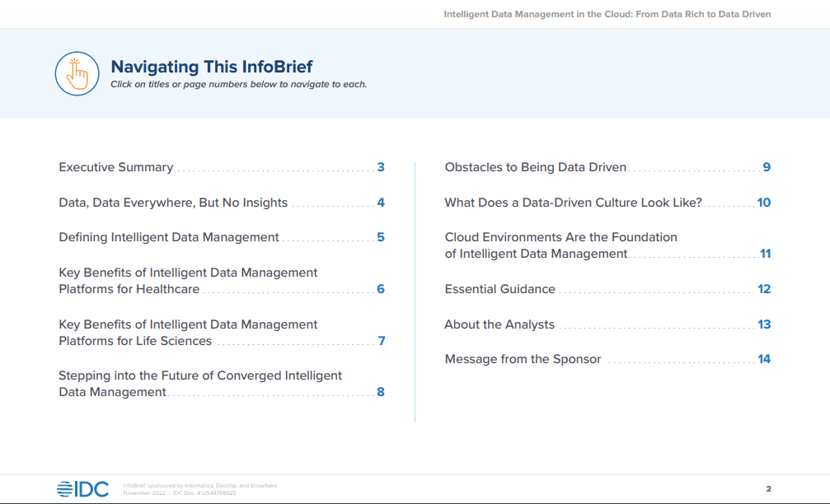Select page number 14 in contents
This screenshot has width=830, height=504.
(764, 359)
